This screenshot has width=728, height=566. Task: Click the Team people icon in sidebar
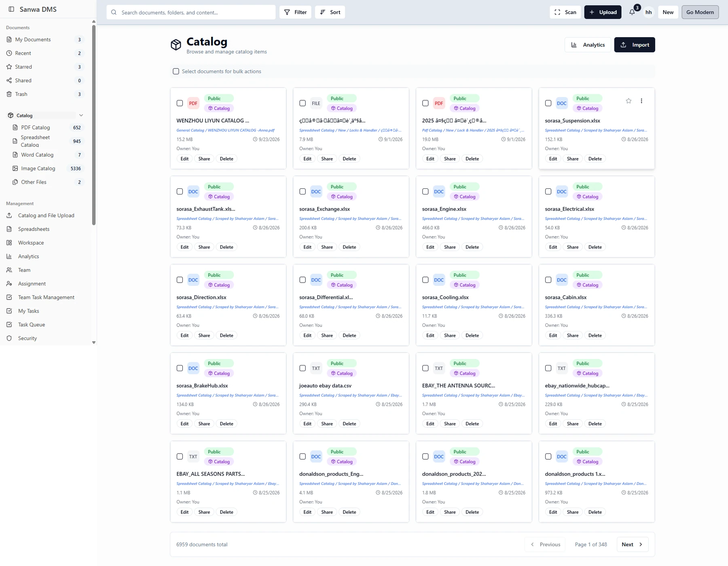pyautogui.click(x=9, y=270)
